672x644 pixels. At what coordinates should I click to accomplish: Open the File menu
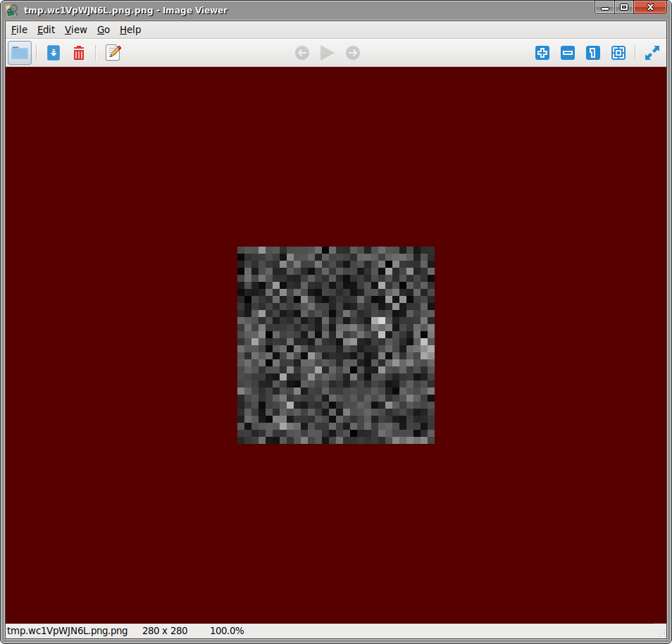tap(19, 30)
